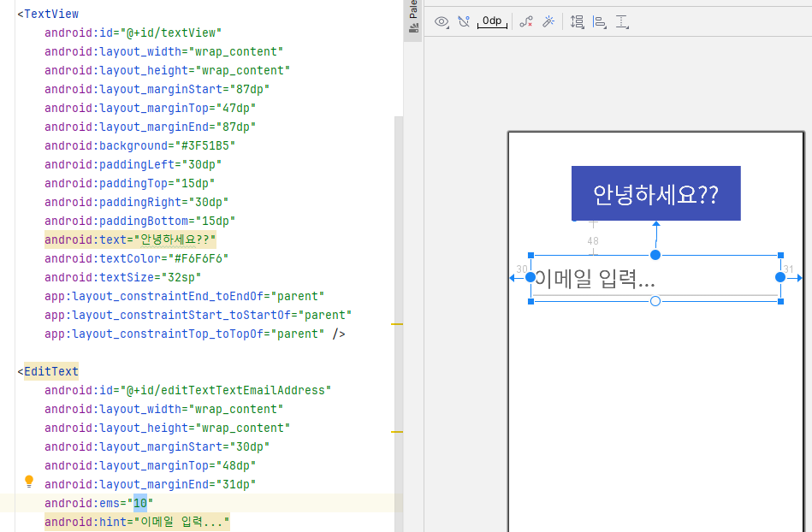Click the android:hint="이메일 입력..." line
The image size is (812, 532).
click(137, 522)
